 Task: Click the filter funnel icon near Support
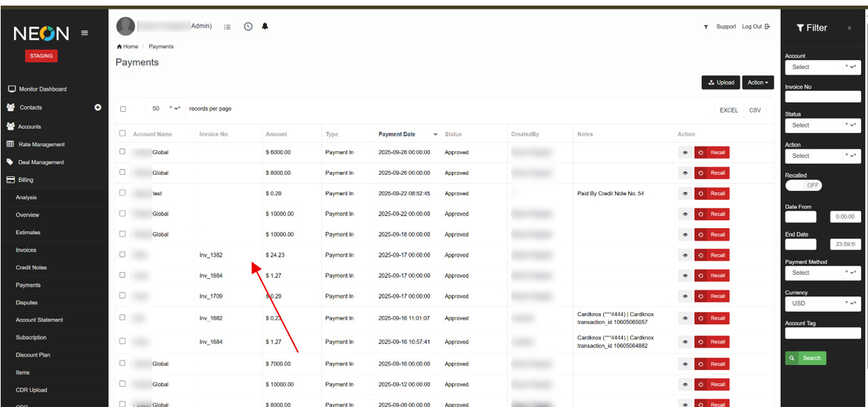click(706, 27)
